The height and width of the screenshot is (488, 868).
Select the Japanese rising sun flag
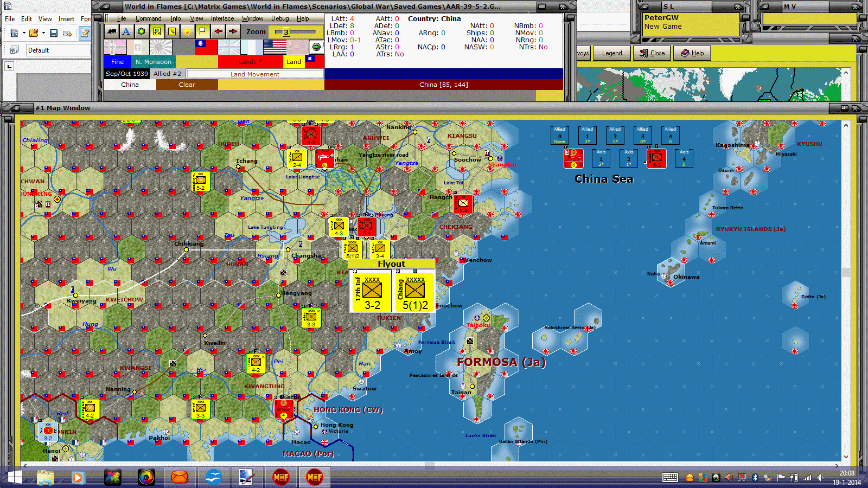click(161, 47)
